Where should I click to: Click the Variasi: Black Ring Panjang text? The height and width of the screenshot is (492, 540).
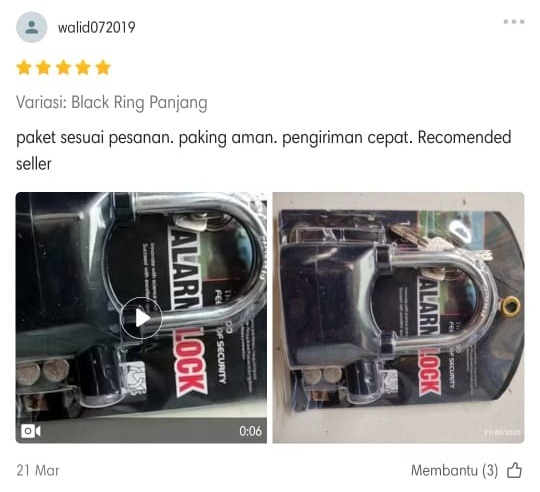[x=112, y=103]
